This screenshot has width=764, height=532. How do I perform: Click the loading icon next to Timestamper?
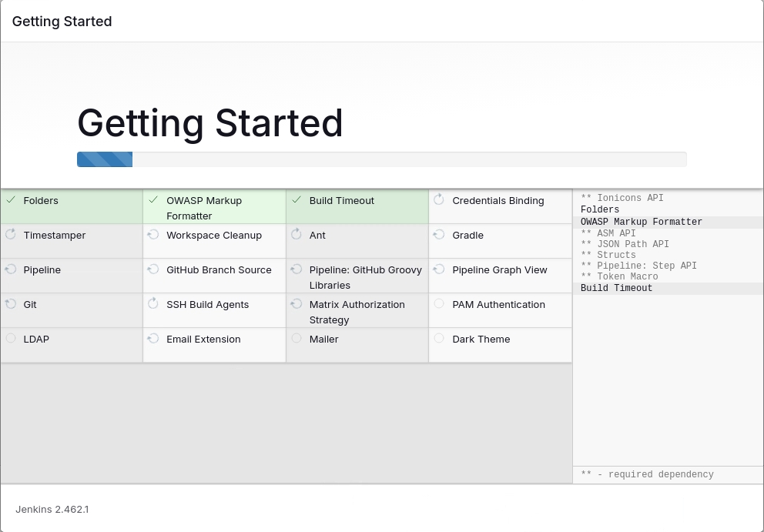click(11, 234)
